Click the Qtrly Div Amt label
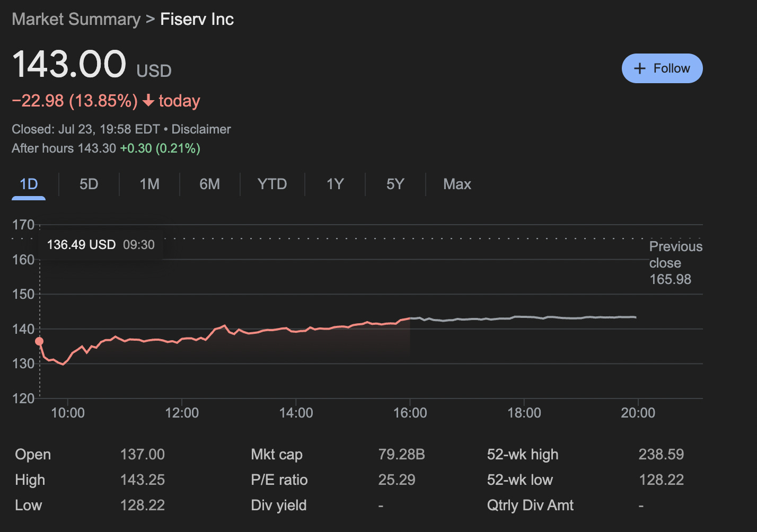This screenshot has height=532, width=757. click(530, 506)
